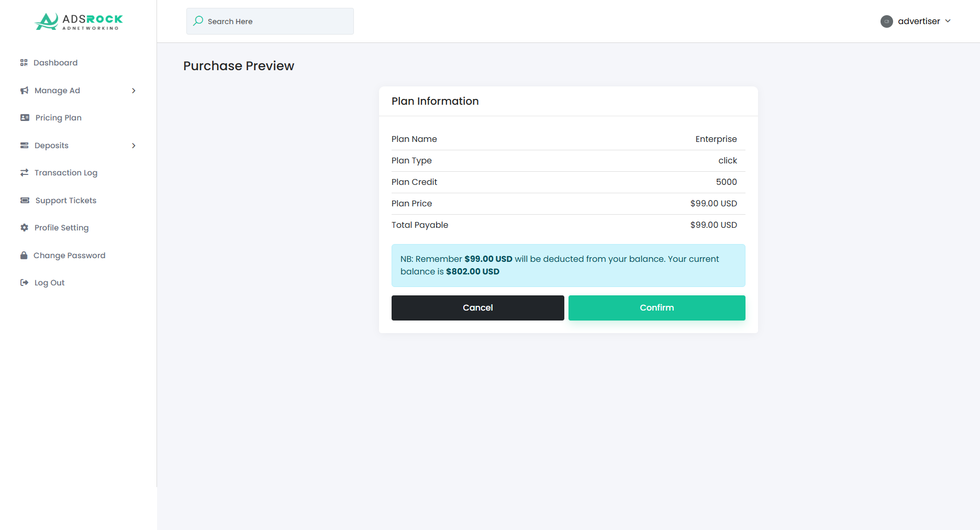The image size is (980, 530).
Task: Click the Search Here input field
Action: point(277,21)
